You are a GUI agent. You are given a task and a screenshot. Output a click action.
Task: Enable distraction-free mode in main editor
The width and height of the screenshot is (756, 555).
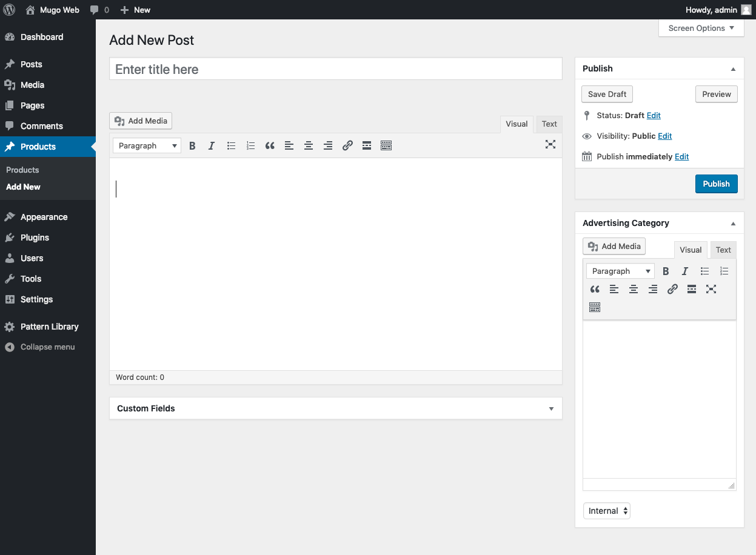click(x=550, y=144)
